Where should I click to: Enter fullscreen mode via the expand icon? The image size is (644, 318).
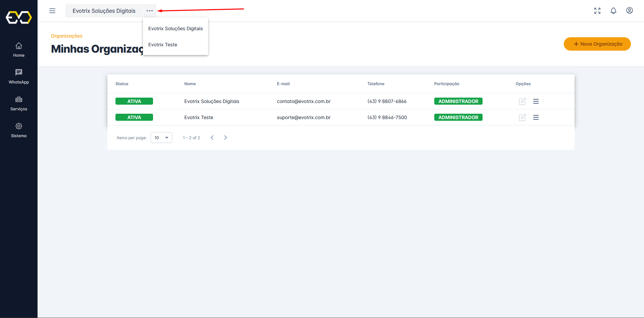click(x=597, y=11)
